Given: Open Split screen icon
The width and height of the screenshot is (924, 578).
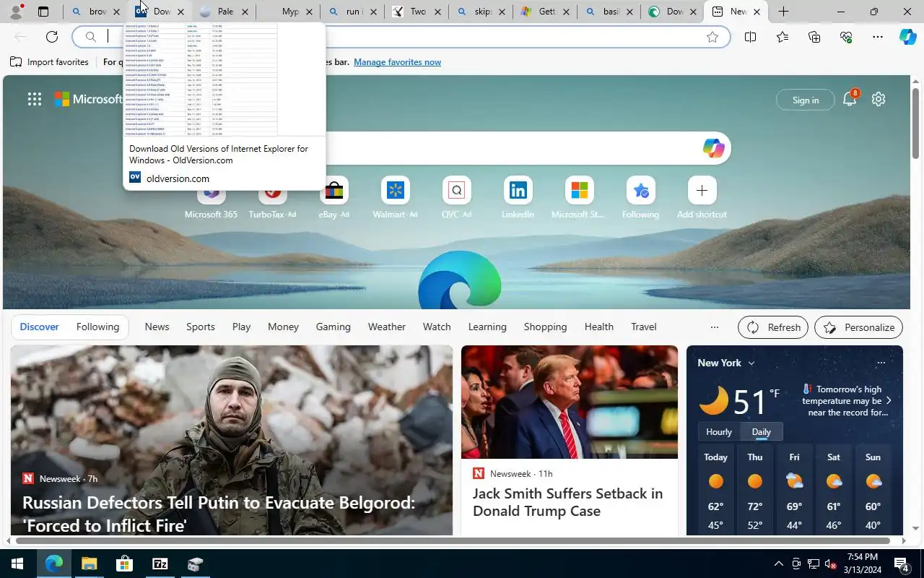Looking at the screenshot, I should click(750, 37).
